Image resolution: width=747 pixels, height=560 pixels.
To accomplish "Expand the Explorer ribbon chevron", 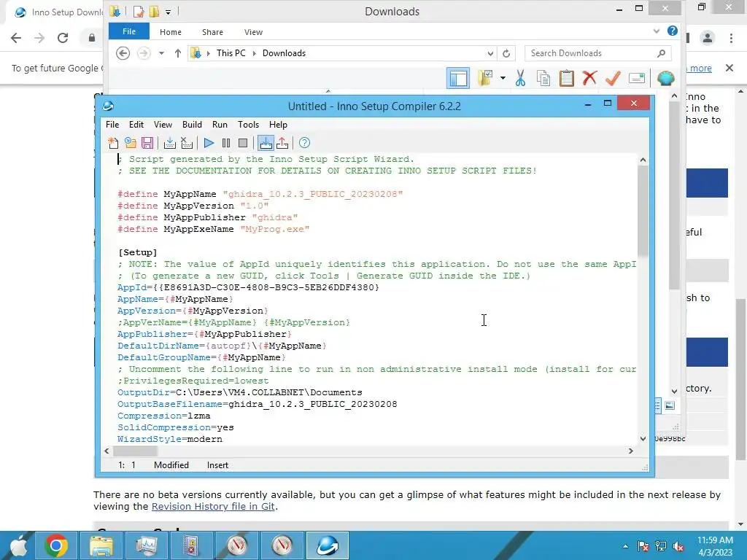I will pyautogui.click(x=657, y=31).
